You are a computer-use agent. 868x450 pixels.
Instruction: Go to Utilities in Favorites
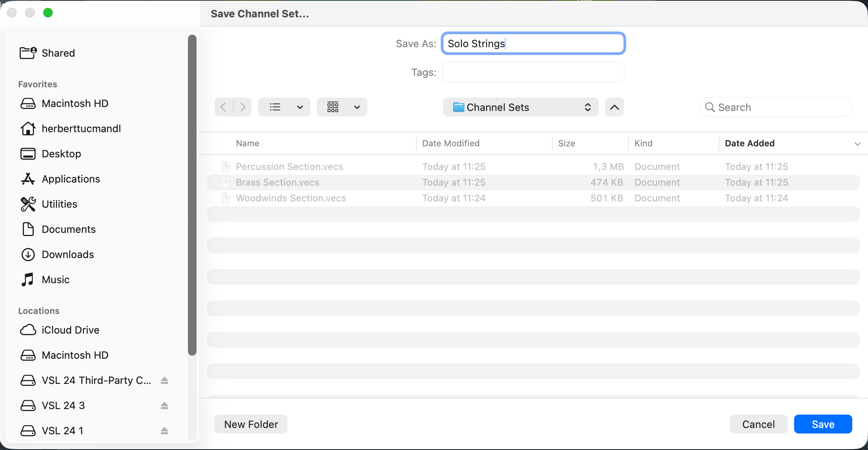click(59, 204)
